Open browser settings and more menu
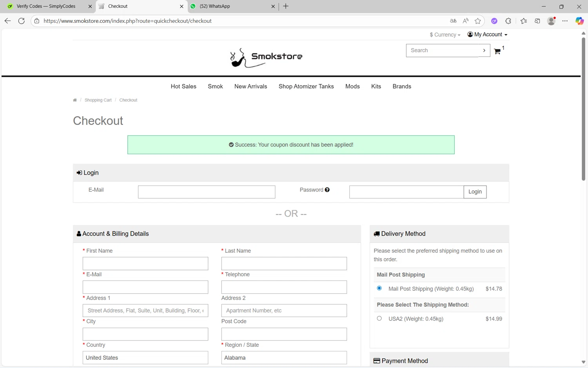Screen dimensions: 588x368 click(565, 21)
